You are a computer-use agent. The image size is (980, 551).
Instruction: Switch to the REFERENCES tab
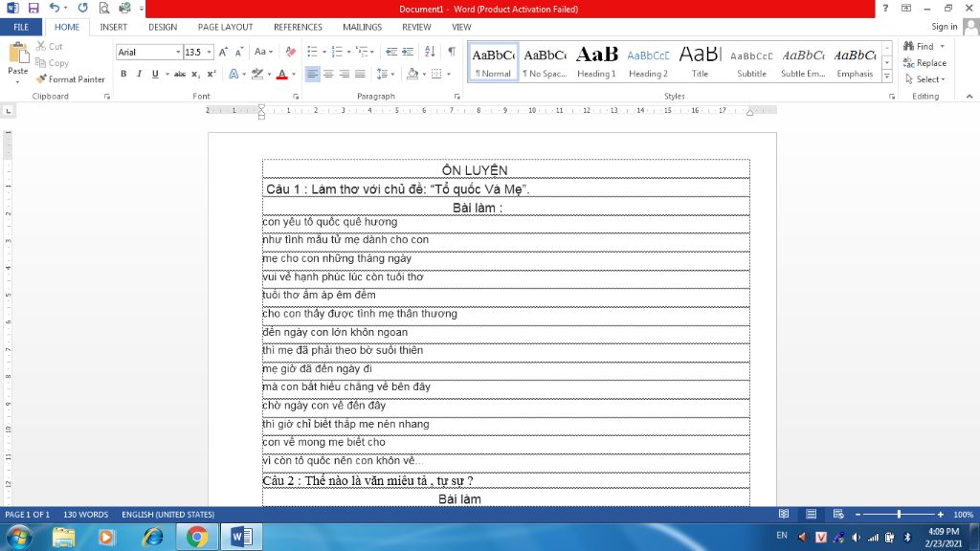(298, 27)
